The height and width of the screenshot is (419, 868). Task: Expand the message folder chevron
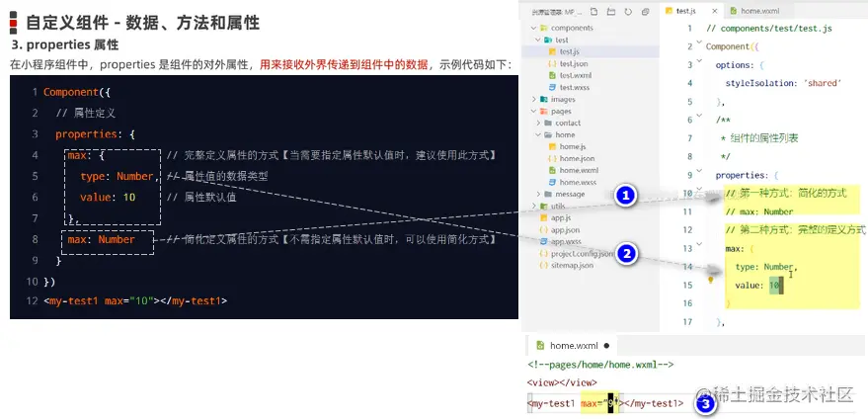coord(538,194)
